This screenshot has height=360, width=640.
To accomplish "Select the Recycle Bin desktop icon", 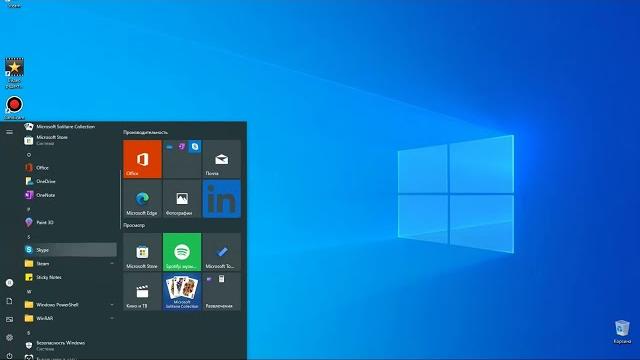I will click(x=622, y=332).
